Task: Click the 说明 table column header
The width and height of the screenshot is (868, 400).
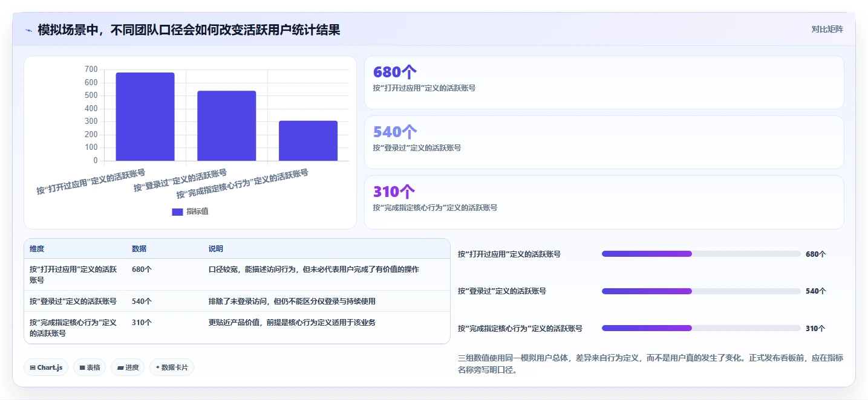Action: coord(216,249)
